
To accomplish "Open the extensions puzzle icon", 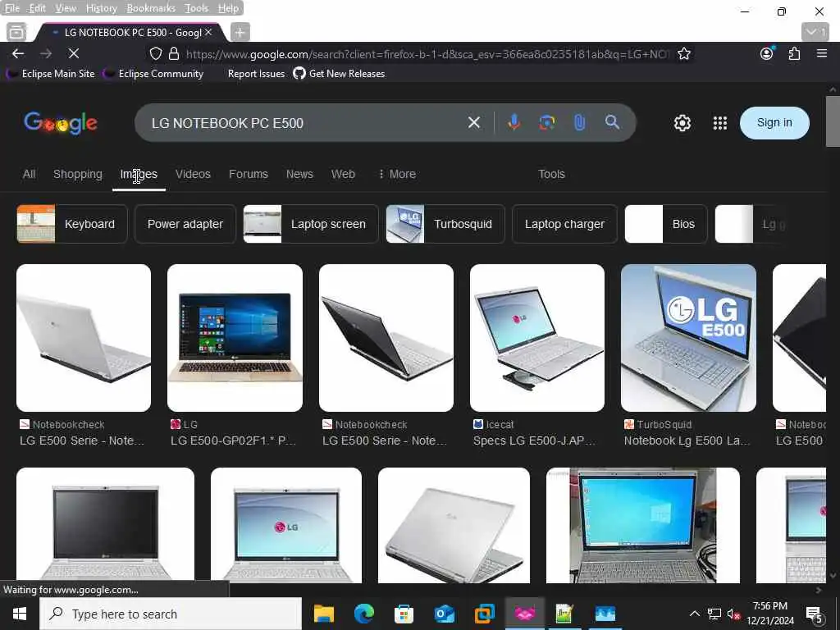I will (x=794, y=53).
